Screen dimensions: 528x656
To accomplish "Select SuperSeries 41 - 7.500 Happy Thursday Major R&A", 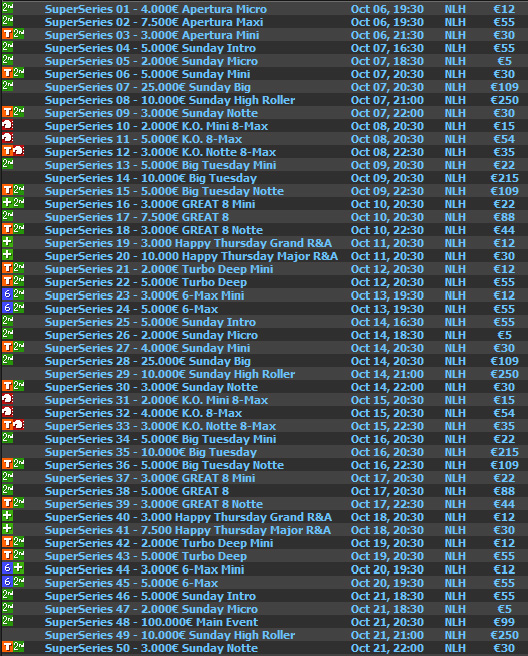I will tap(187, 530).
